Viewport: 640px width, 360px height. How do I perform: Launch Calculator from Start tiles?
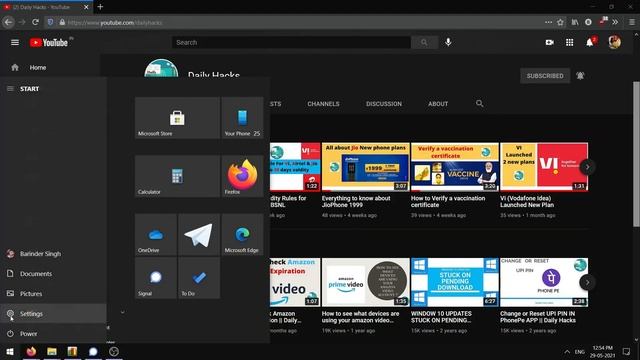[177, 176]
